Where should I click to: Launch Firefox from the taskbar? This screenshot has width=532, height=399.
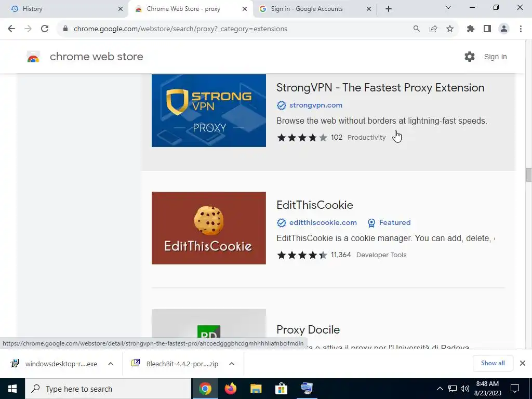tap(231, 389)
